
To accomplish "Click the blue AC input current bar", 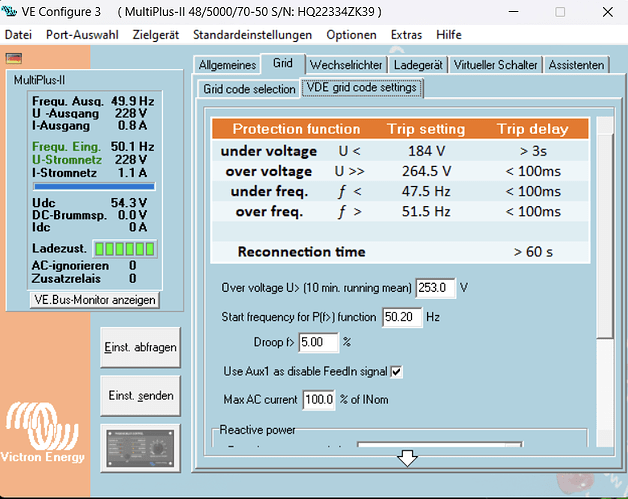I will point(94,186).
